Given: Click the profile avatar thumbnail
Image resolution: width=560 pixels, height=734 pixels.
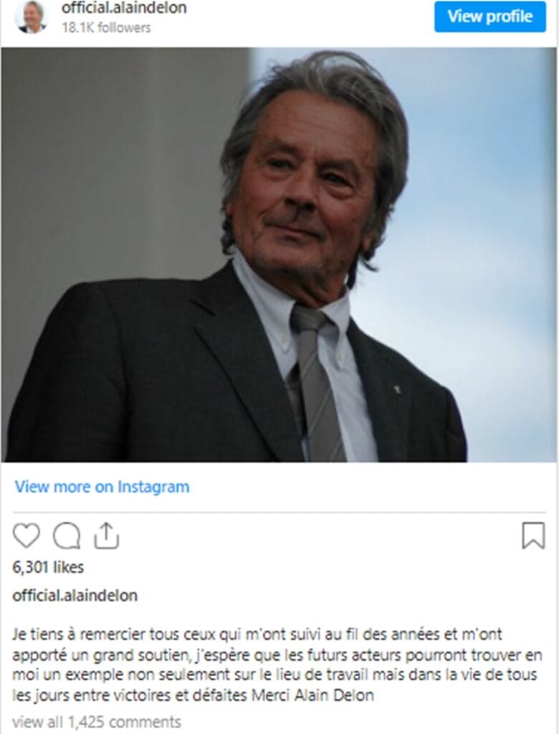Looking at the screenshot, I should point(31,17).
